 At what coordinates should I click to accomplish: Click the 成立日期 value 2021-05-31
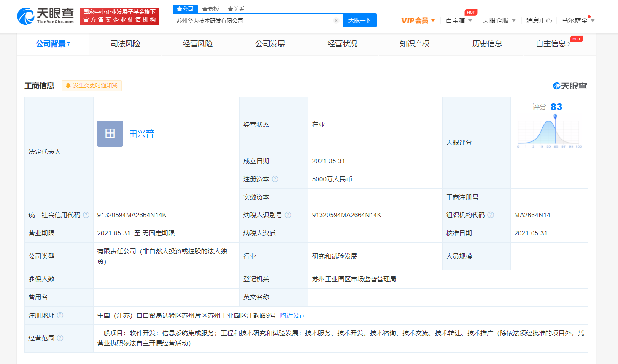[329, 161]
